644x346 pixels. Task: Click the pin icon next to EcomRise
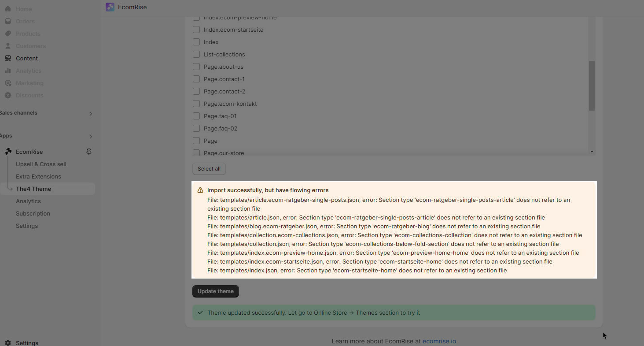tap(89, 152)
